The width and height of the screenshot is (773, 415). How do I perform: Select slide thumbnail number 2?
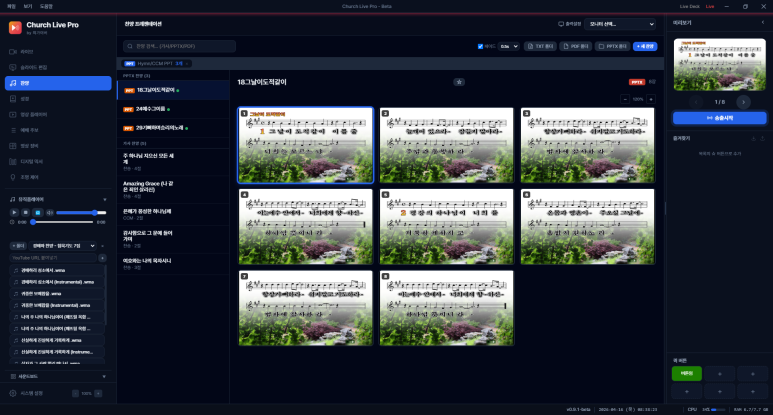click(x=447, y=145)
